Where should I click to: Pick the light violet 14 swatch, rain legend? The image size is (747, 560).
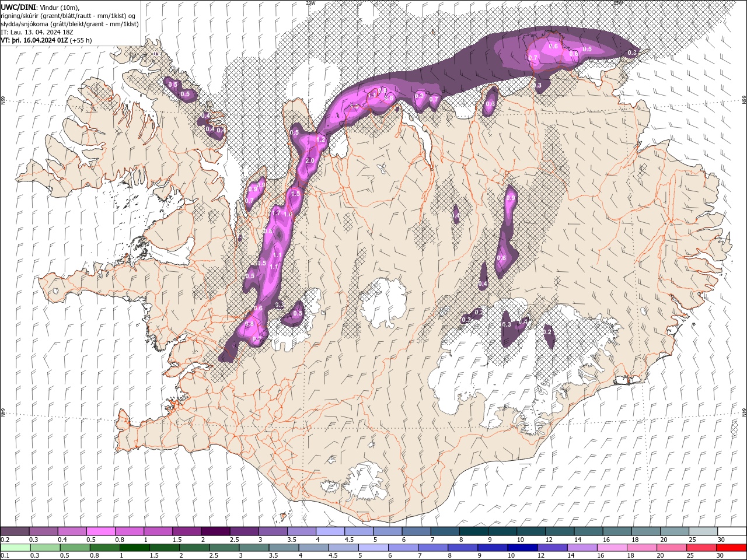581,548
